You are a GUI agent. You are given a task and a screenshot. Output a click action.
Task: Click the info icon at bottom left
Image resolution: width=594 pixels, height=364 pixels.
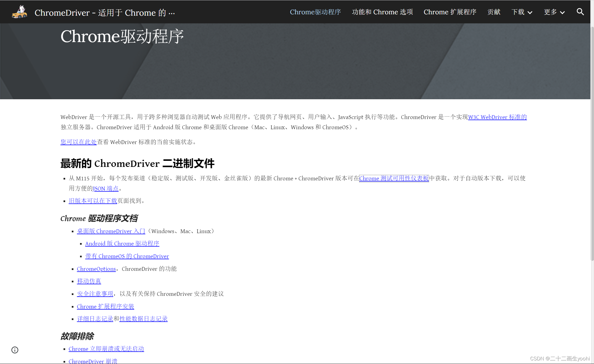pos(15,350)
